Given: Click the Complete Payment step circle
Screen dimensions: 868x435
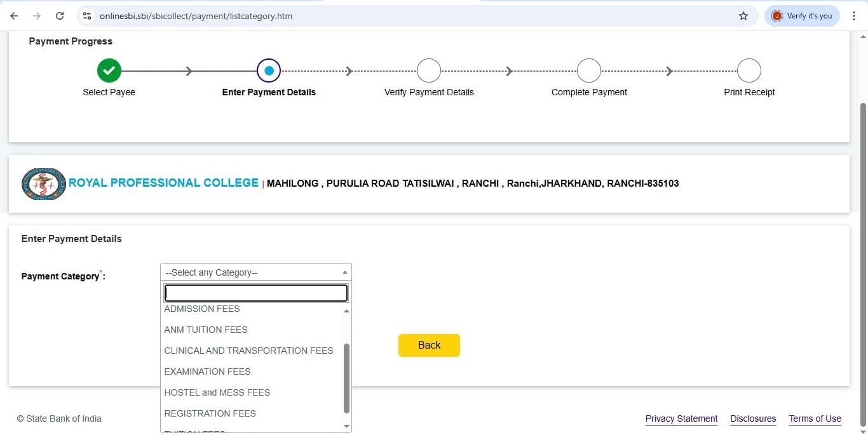Looking at the screenshot, I should pyautogui.click(x=589, y=70).
